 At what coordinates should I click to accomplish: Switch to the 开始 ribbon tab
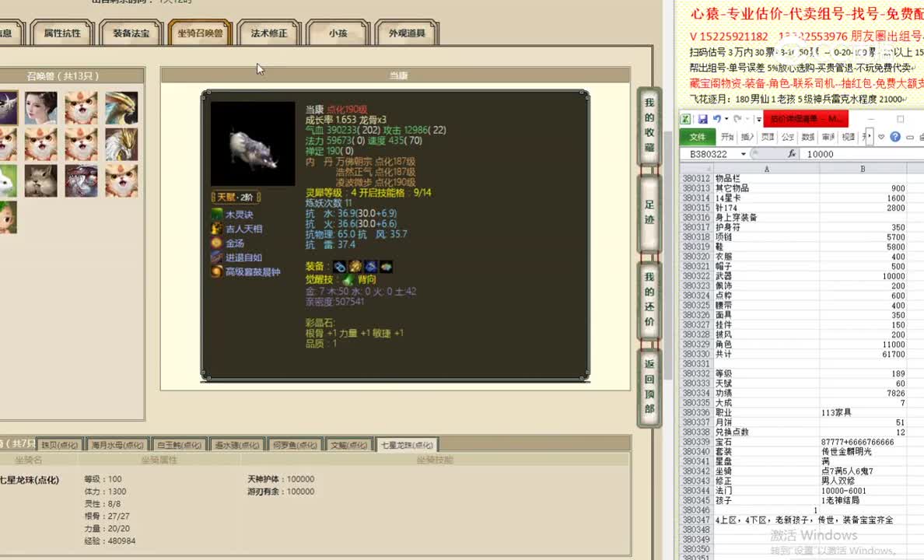pyautogui.click(x=728, y=137)
